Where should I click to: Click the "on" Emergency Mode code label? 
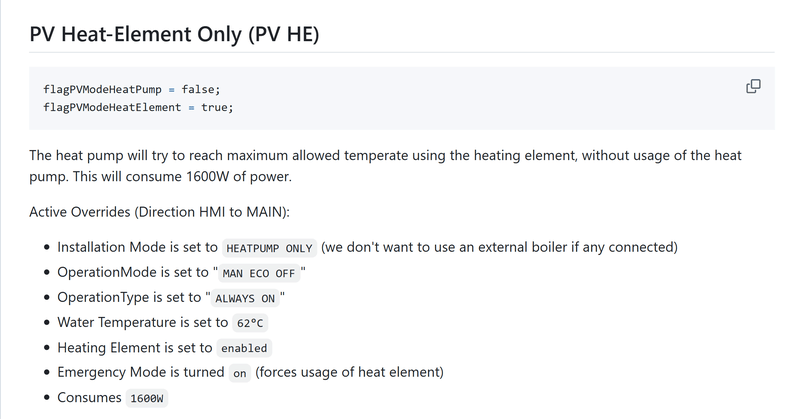click(x=239, y=373)
